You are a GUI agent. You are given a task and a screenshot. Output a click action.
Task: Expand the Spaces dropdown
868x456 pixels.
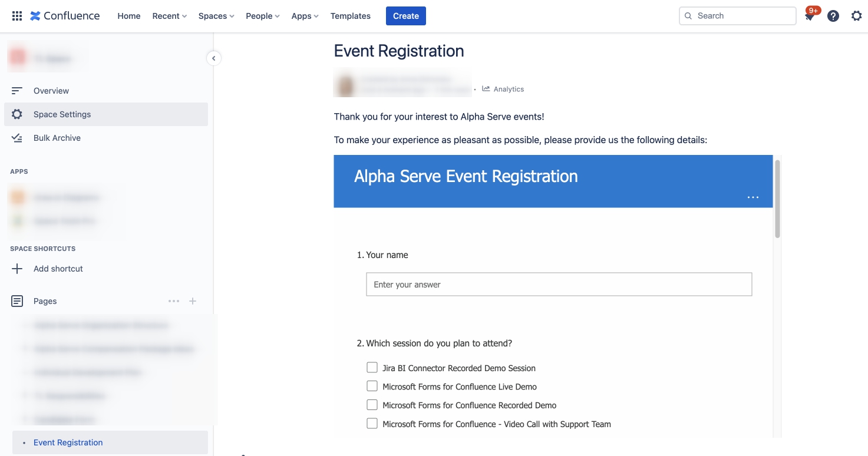(x=216, y=16)
